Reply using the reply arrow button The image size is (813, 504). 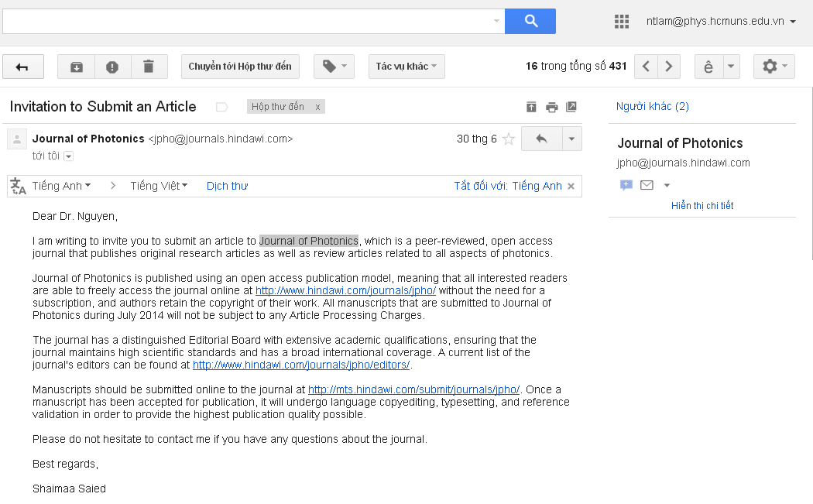coord(542,139)
